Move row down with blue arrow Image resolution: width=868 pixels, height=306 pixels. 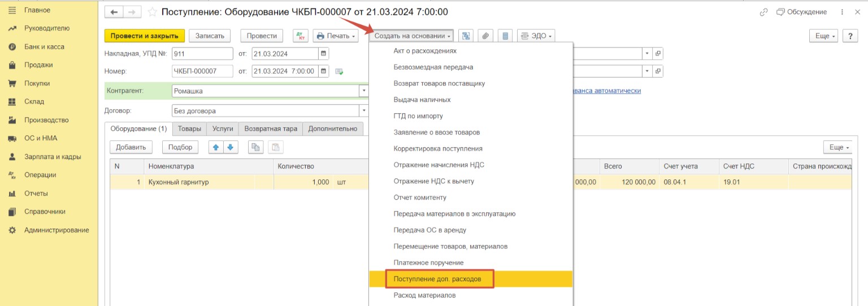[x=230, y=147]
